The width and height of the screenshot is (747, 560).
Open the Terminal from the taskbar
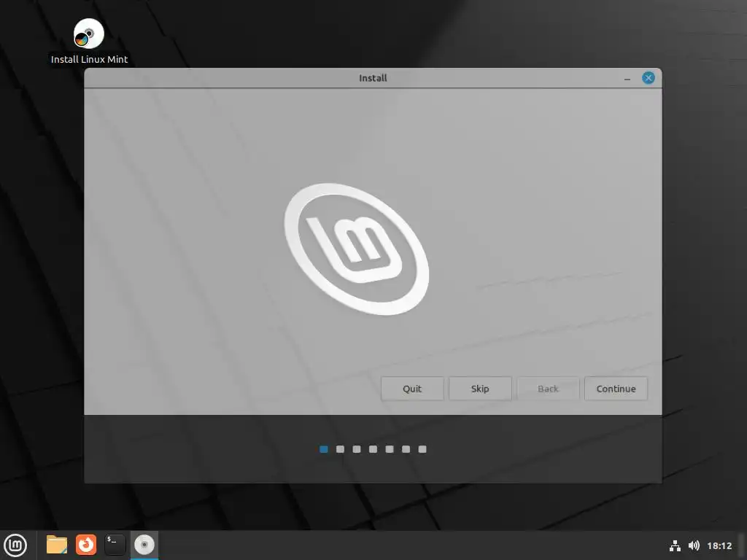[115, 545]
